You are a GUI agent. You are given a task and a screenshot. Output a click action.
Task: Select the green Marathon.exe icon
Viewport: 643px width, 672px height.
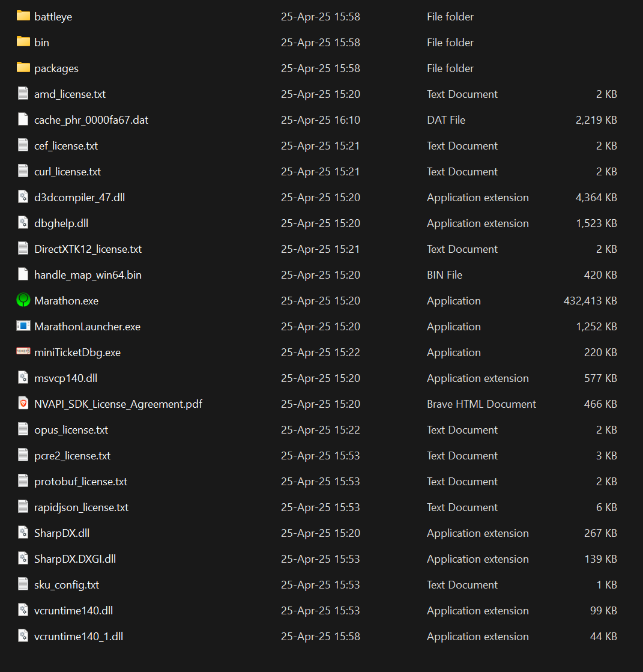[23, 300]
